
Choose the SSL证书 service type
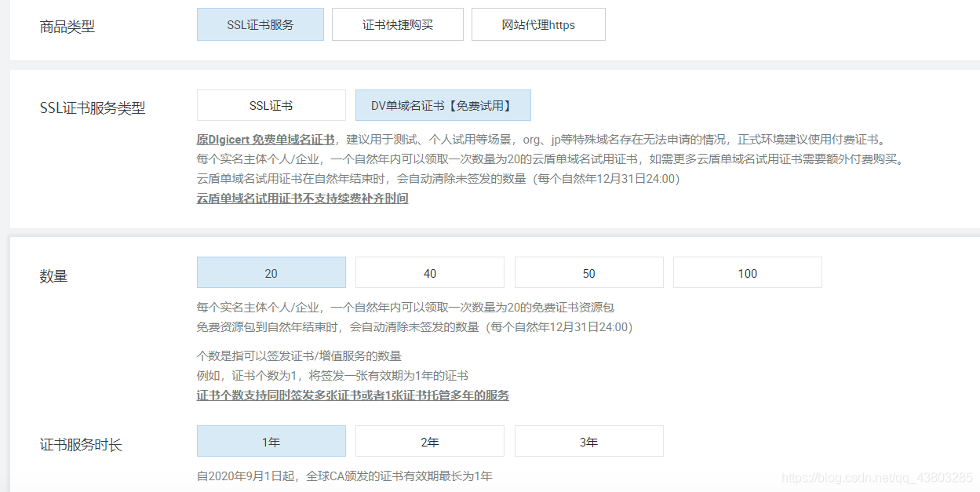(271, 104)
